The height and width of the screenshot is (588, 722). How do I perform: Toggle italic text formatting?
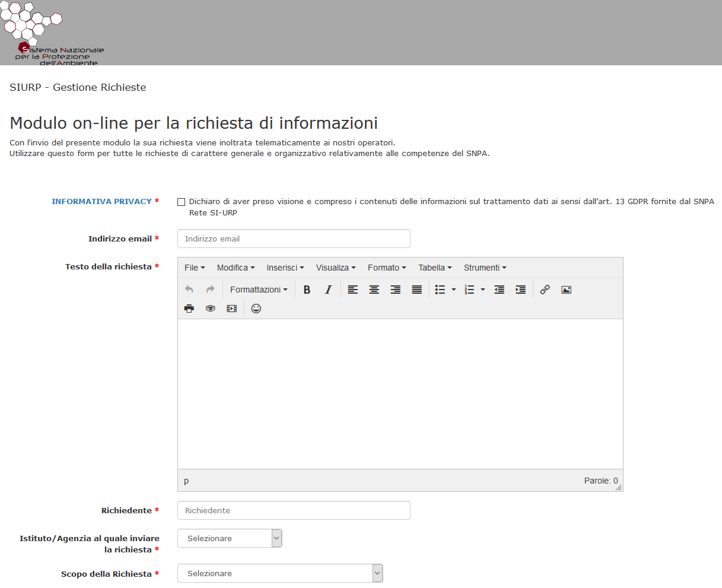click(x=328, y=290)
